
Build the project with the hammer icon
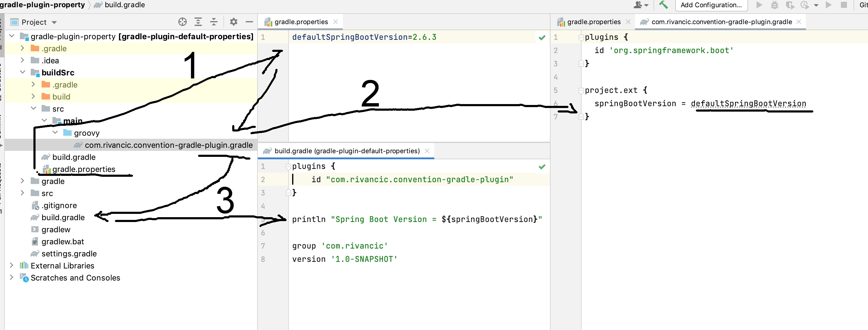(663, 5)
